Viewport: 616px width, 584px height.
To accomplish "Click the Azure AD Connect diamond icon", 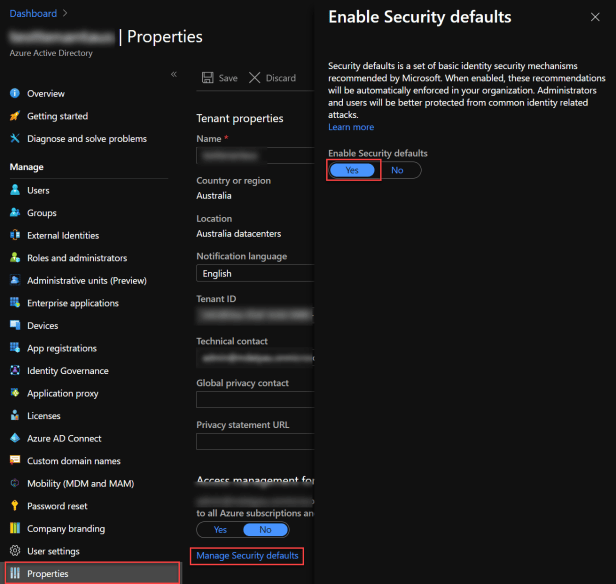I will point(15,438).
